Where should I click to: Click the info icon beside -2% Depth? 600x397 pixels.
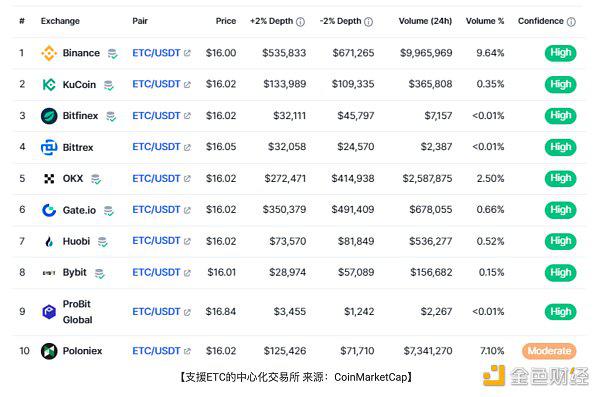[x=368, y=21]
